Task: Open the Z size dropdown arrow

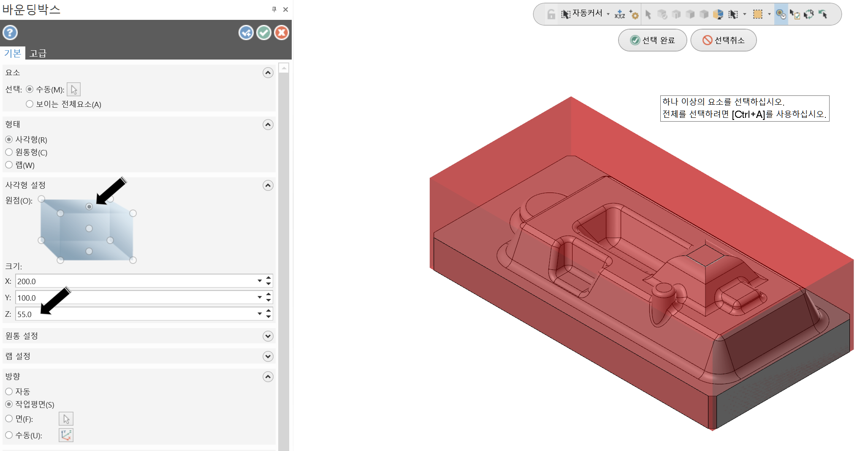Action: pyautogui.click(x=260, y=314)
